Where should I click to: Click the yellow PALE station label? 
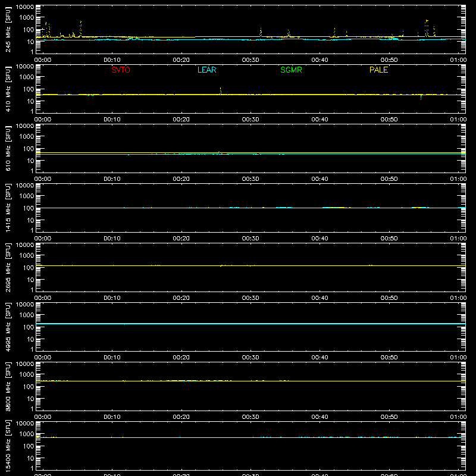click(x=378, y=70)
